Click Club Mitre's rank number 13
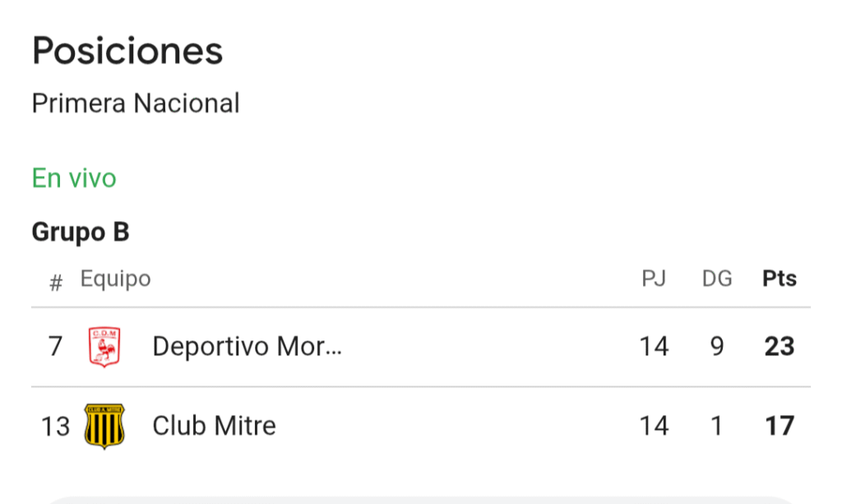 55,426
